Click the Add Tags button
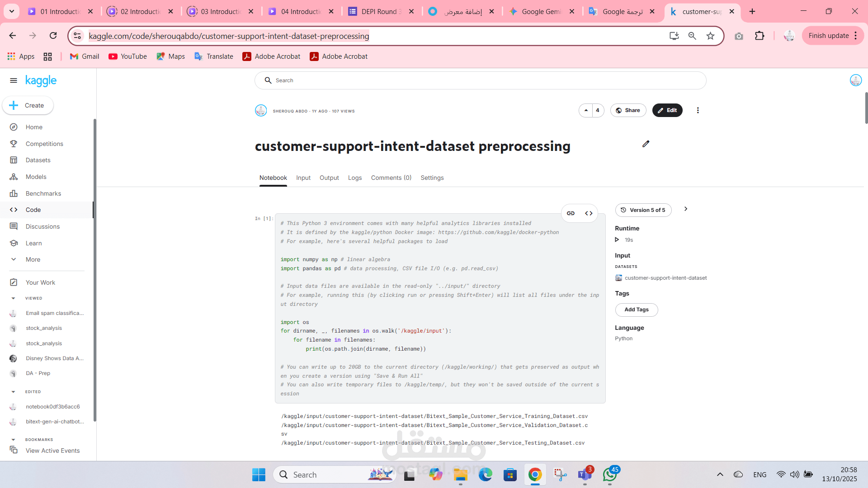The height and width of the screenshot is (488, 868). [x=636, y=310]
